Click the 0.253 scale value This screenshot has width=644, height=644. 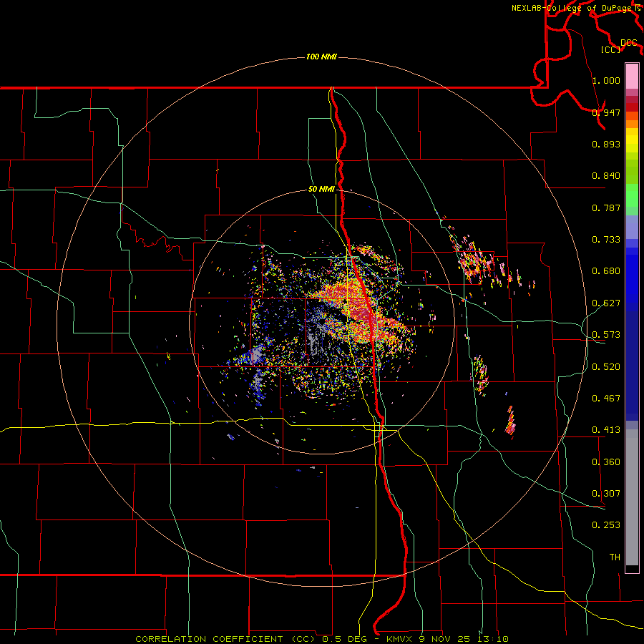coord(606,525)
